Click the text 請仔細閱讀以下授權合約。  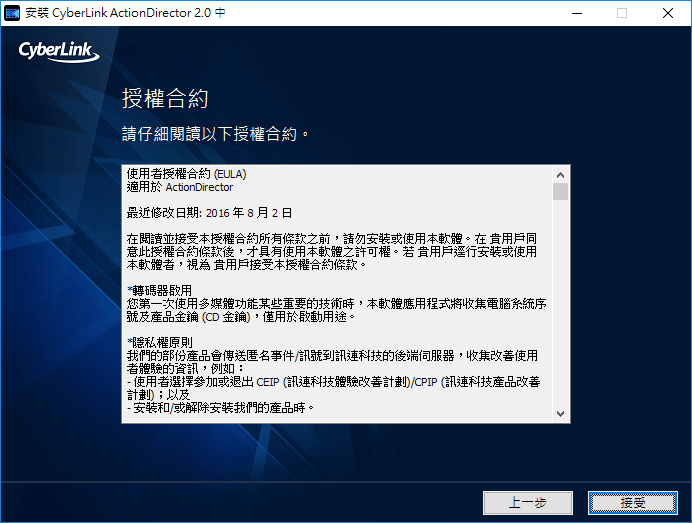[215, 134]
